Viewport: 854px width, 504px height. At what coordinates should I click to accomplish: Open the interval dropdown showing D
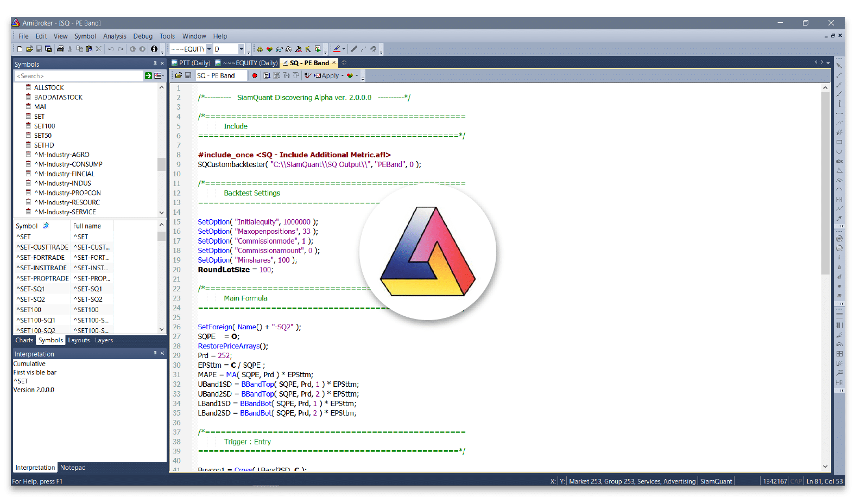pos(242,49)
